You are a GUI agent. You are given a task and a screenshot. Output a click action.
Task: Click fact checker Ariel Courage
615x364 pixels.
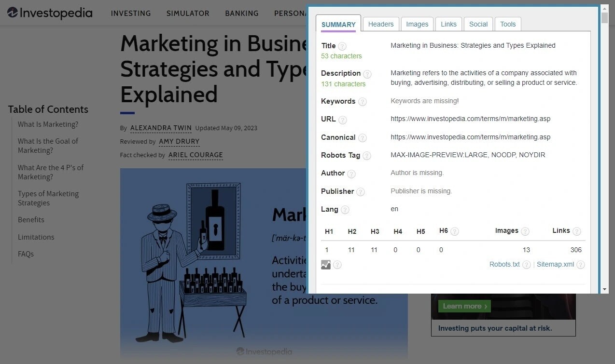click(x=196, y=155)
